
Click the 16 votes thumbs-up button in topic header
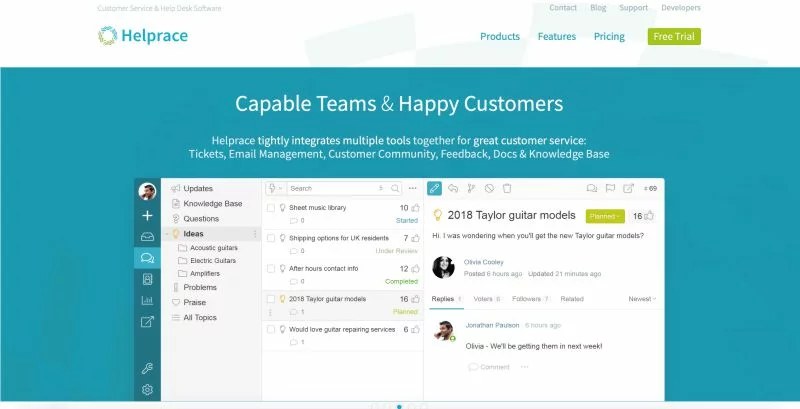[643, 216]
